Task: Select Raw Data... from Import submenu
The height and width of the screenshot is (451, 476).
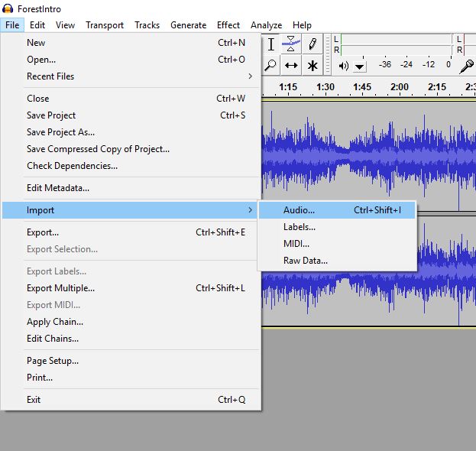Action: pos(305,261)
